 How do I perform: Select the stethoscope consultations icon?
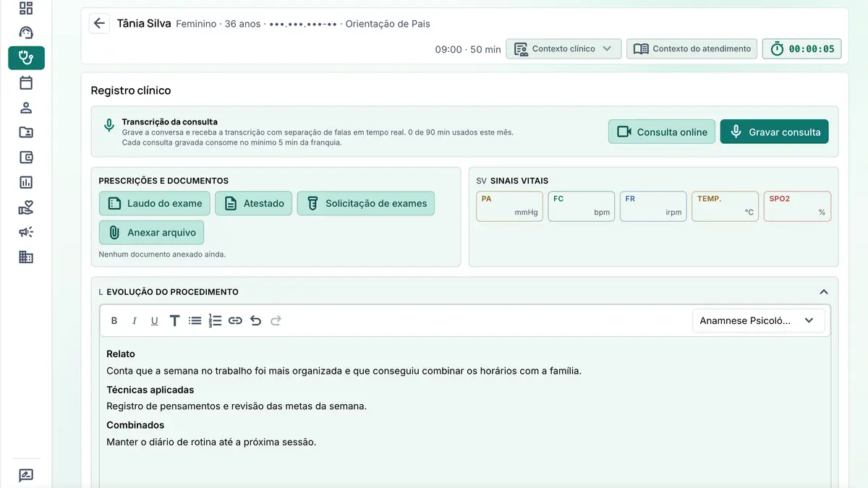tap(26, 58)
